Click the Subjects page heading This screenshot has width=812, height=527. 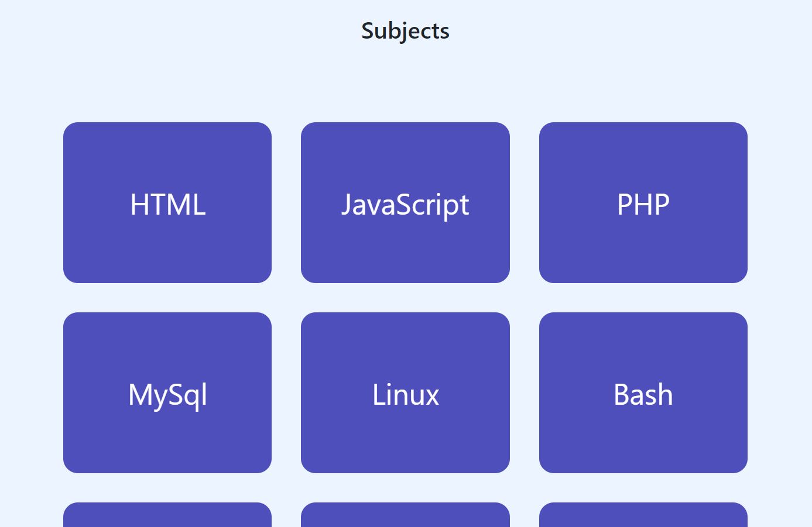point(405,30)
